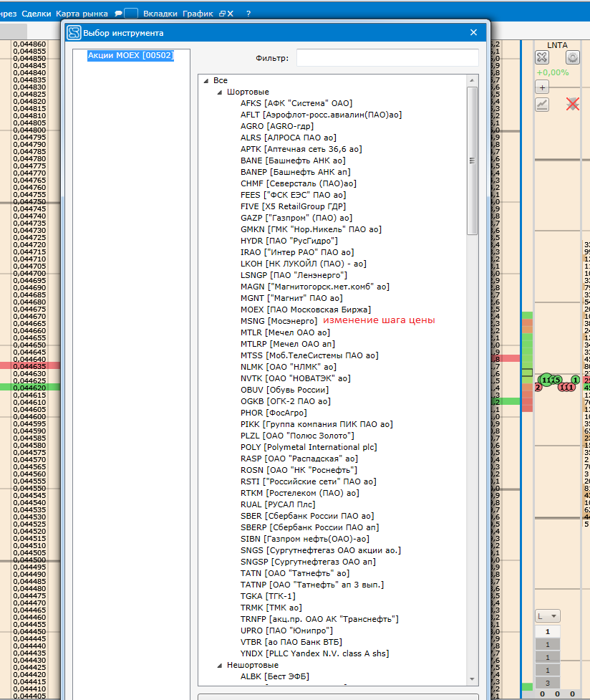Toggle the small box beside chat icon

coord(131,14)
